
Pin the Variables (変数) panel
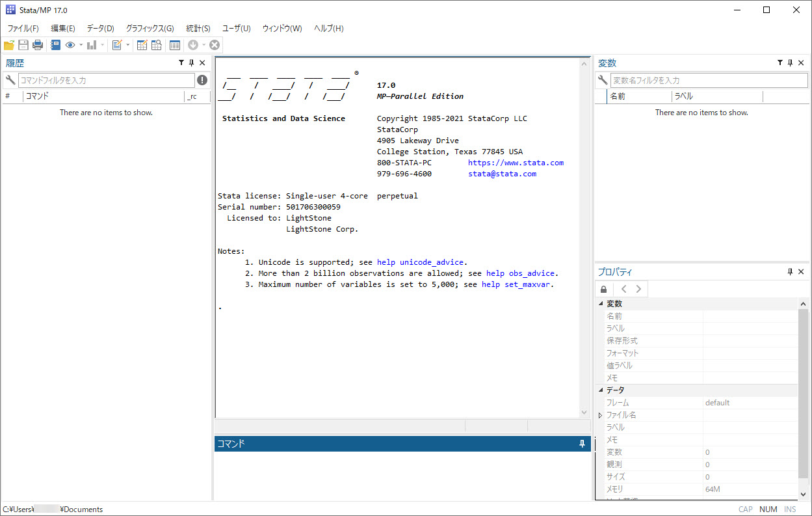(791, 63)
